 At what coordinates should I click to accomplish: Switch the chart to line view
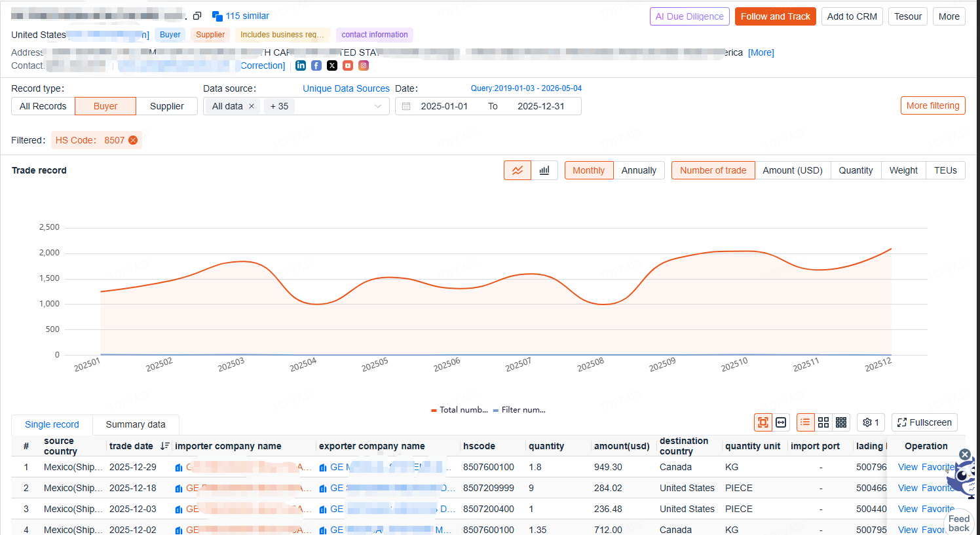point(518,170)
